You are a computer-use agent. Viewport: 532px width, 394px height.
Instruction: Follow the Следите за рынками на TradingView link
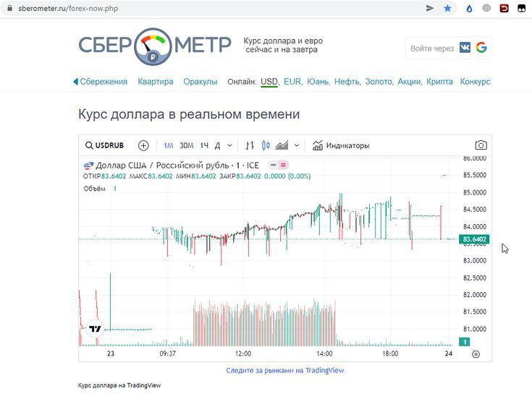click(x=285, y=370)
